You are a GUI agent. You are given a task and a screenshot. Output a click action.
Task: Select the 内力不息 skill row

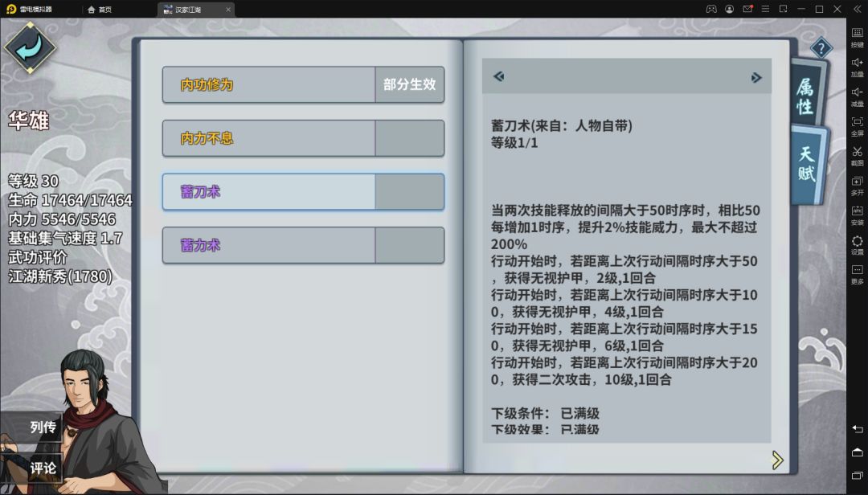pos(303,138)
